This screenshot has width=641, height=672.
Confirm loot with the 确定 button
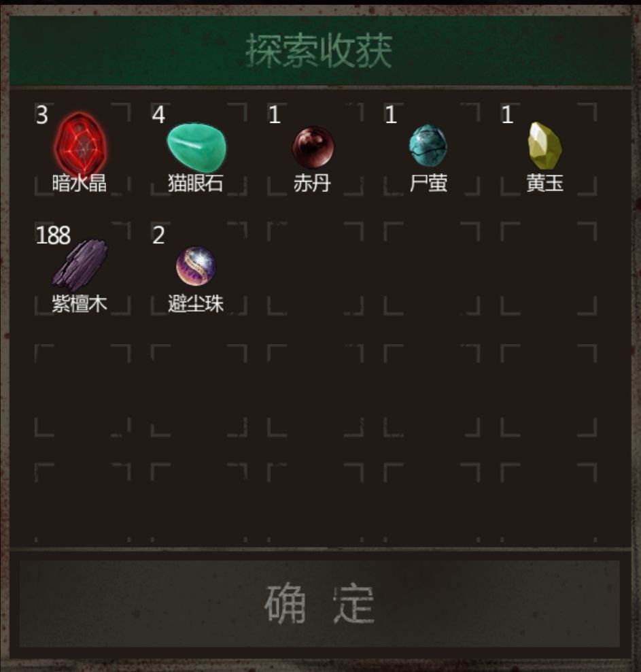pyautogui.click(x=319, y=603)
